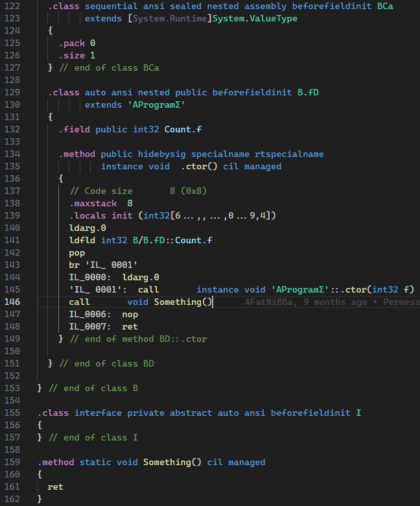The height and width of the screenshot is (506, 420).
Task: Click 'Something()' in the call on line 146
Action: 183,302
